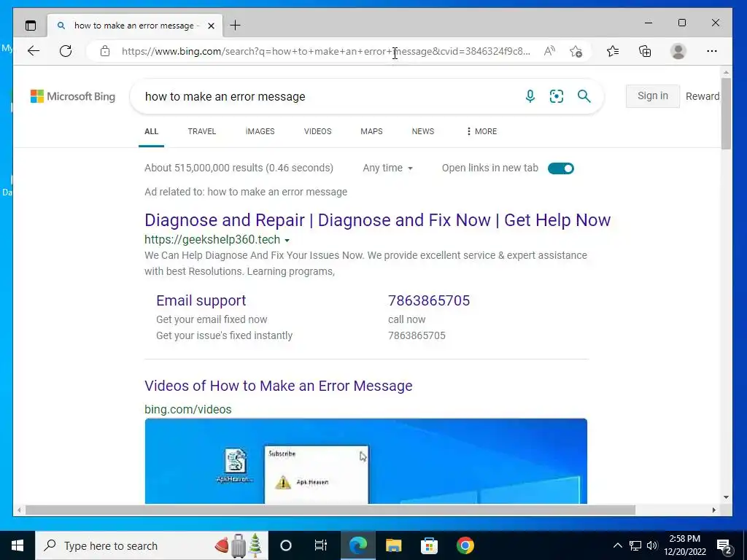The image size is (747, 560).
Task: View site information lock icon
Action: click(105, 51)
